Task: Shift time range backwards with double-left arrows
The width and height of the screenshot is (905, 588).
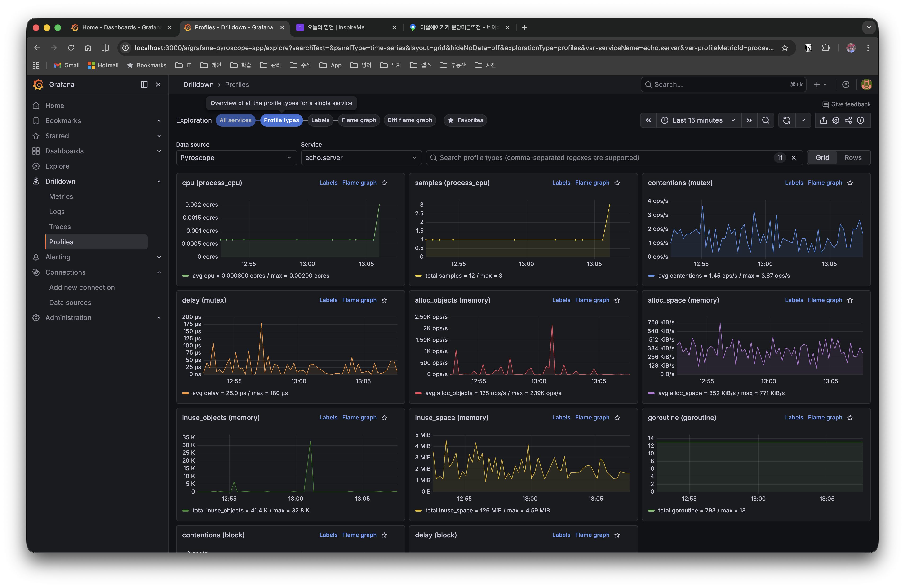Action: click(x=648, y=120)
